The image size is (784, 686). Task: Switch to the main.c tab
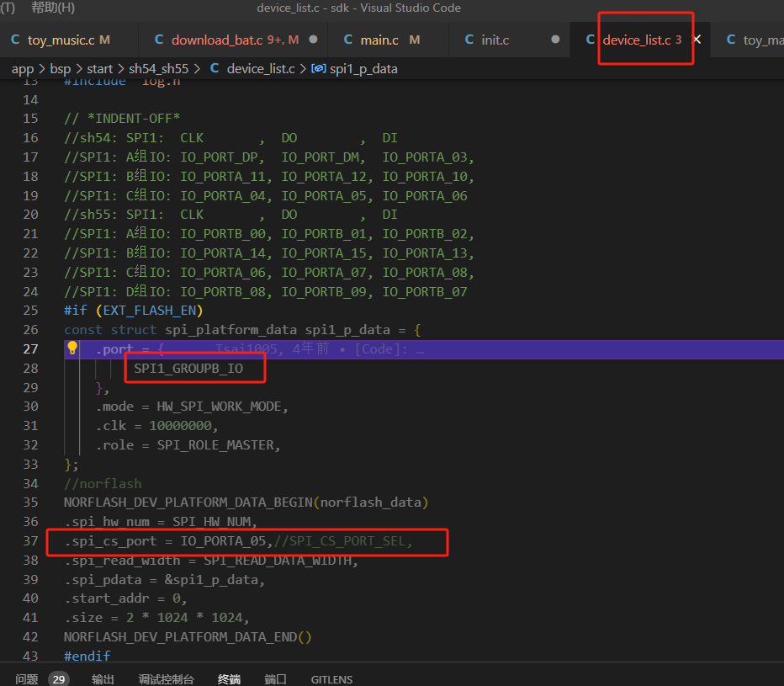[379, 40]
